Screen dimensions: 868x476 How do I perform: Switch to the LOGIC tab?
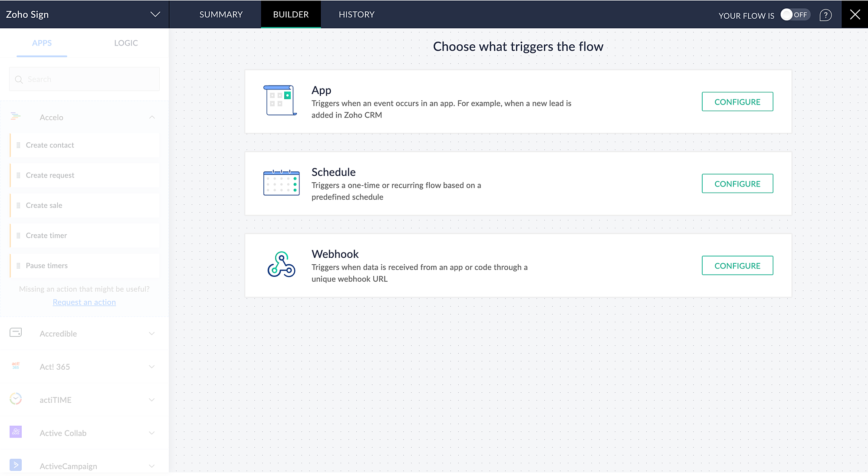126,43
